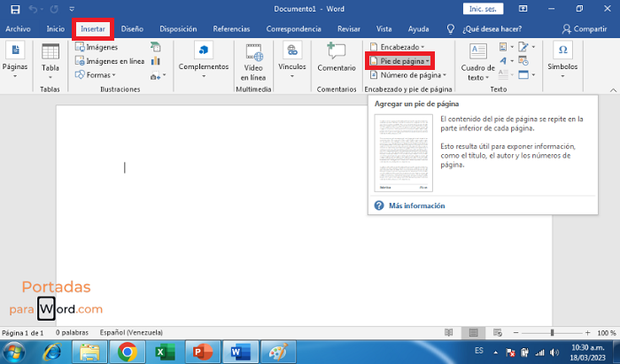620x364 pixels.
Task: Open the Vista tab
Action: coord(384,29)
